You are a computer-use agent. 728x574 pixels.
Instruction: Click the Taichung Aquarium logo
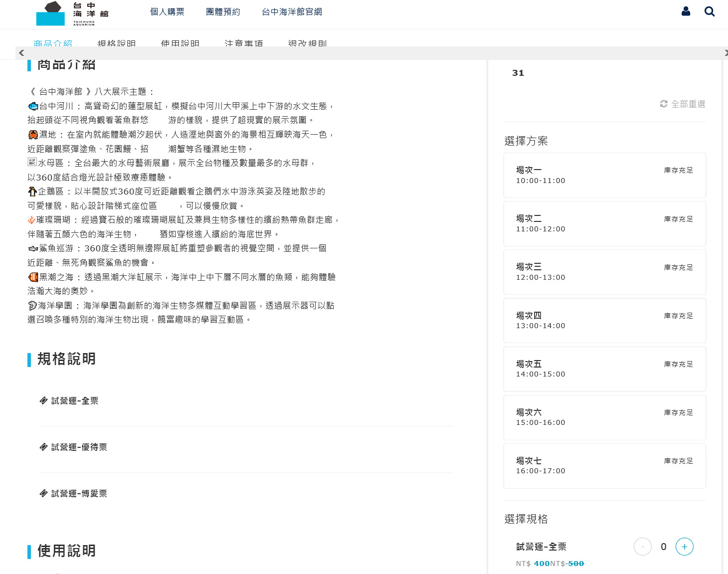click(72, 13)
